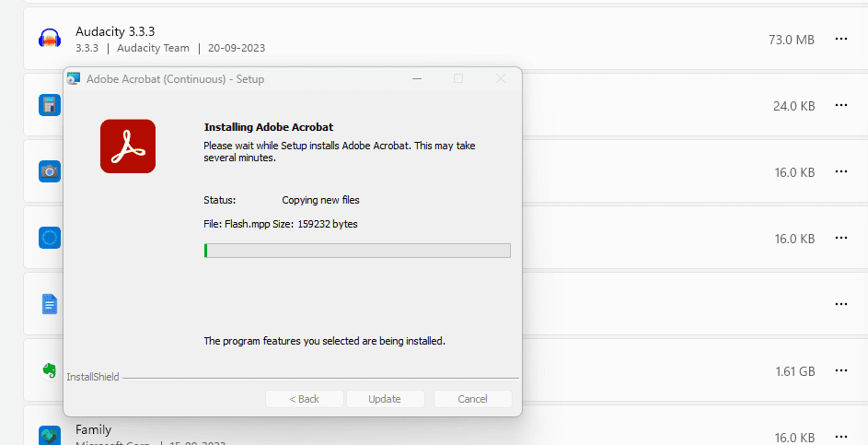Click the 24.0 KB size value
This screenshot has width=868, height=445.
pyautogui.click(x=793, y=106)
